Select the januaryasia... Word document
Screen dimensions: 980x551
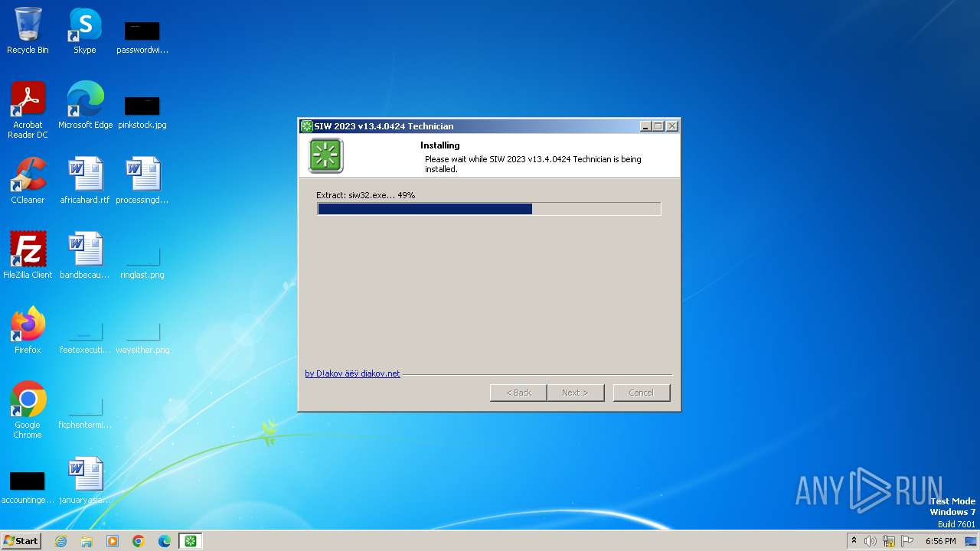[x=85, y=481]
